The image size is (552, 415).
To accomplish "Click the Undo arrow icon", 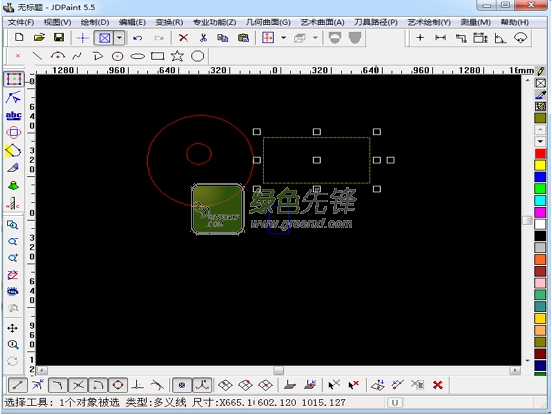I will 138,38.
